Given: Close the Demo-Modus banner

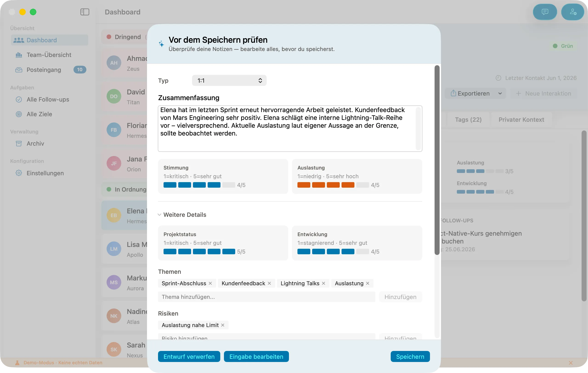Looking at the screenshot, I should click(571, 363).
